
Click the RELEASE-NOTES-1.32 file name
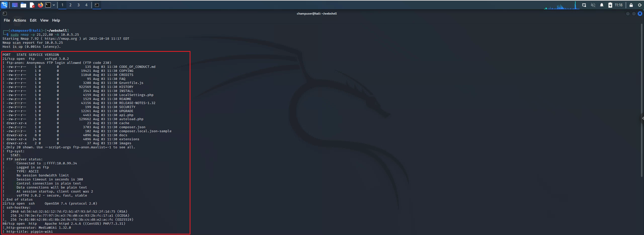click(137, 103)
